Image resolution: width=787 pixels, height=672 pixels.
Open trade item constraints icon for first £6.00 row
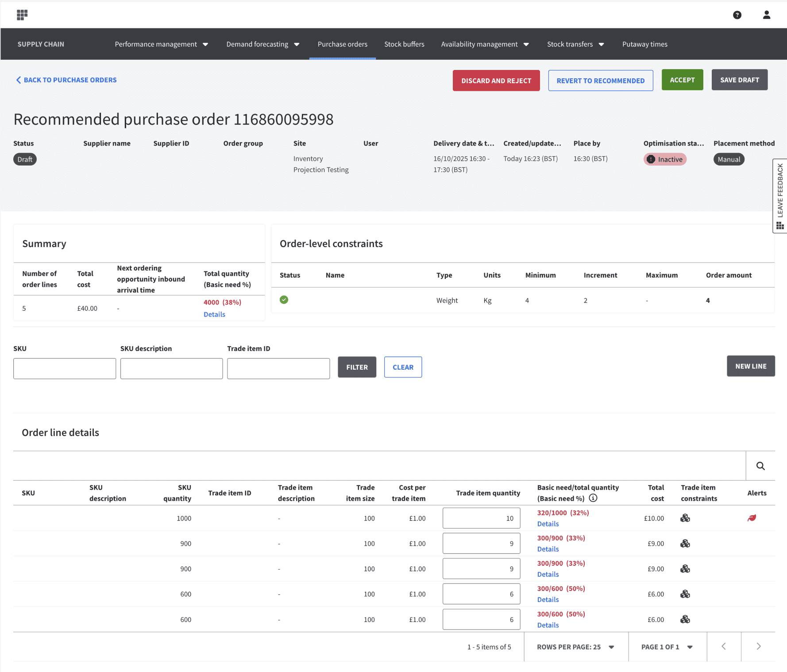[685, 594]
